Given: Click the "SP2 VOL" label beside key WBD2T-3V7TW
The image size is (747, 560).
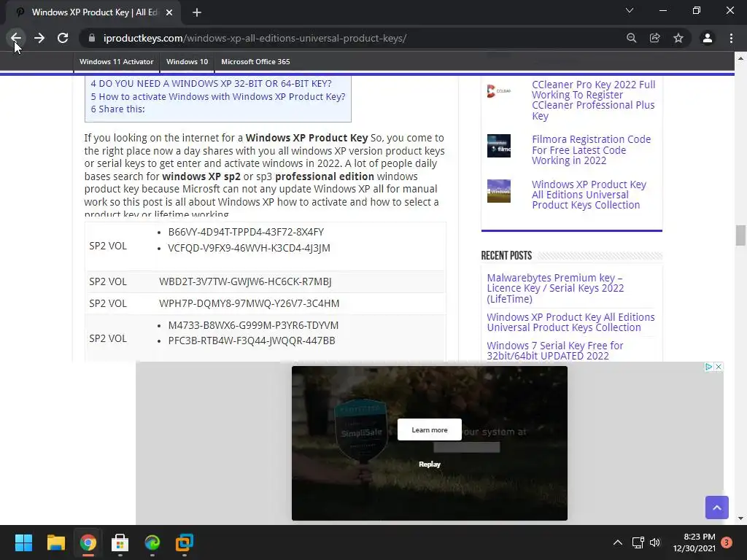Looking at the screenshot, I should click(x=108, y=281).
